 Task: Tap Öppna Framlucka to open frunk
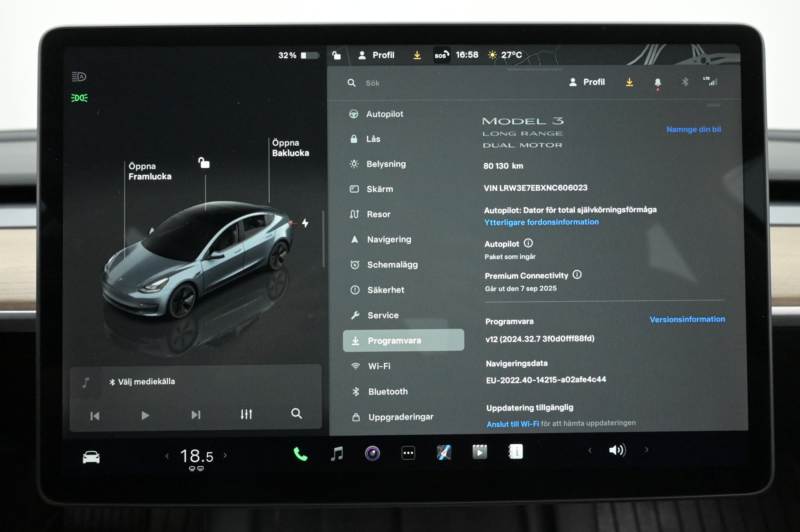pos(150,171)
